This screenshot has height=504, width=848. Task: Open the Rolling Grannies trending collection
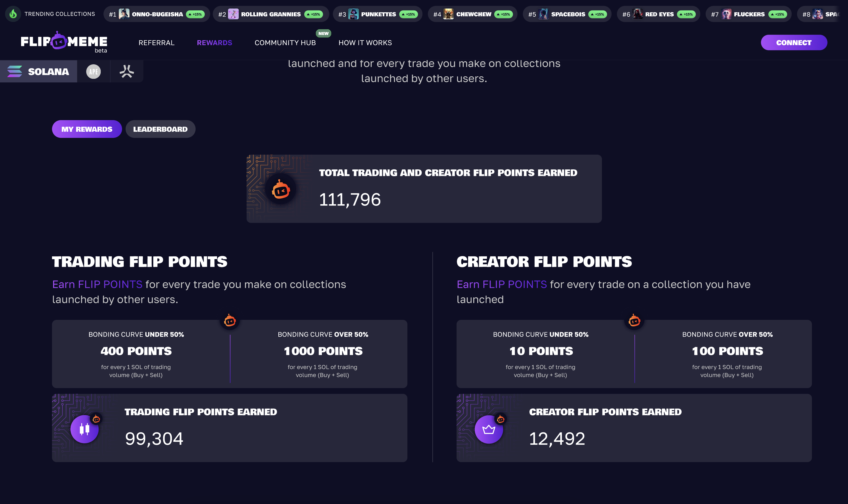[270, 14]
